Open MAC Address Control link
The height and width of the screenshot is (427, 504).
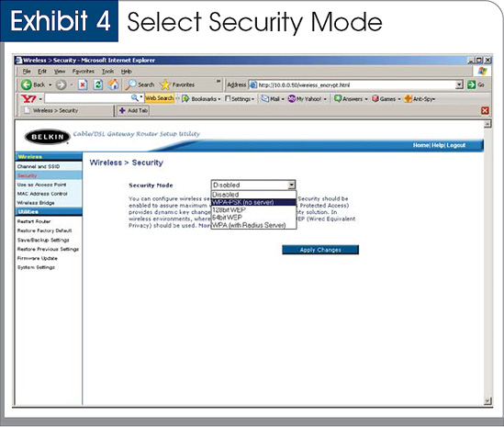[x=42, y=194]
